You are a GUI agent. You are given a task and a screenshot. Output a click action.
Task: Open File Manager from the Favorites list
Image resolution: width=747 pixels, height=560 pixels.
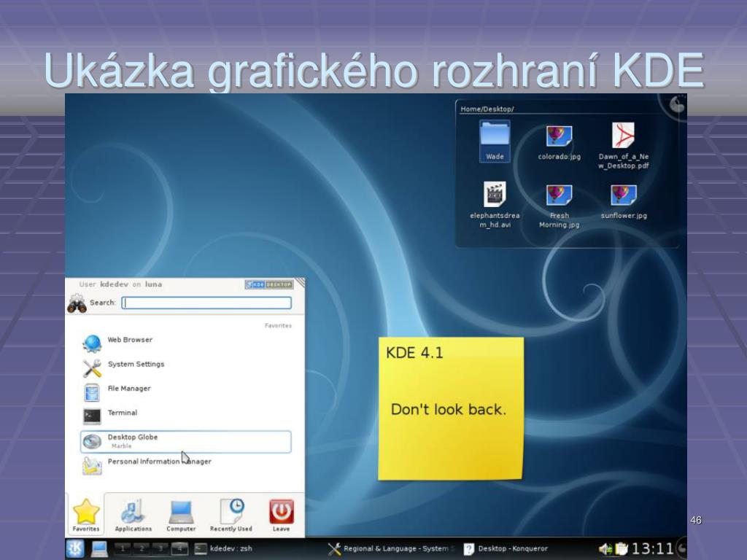186,391
